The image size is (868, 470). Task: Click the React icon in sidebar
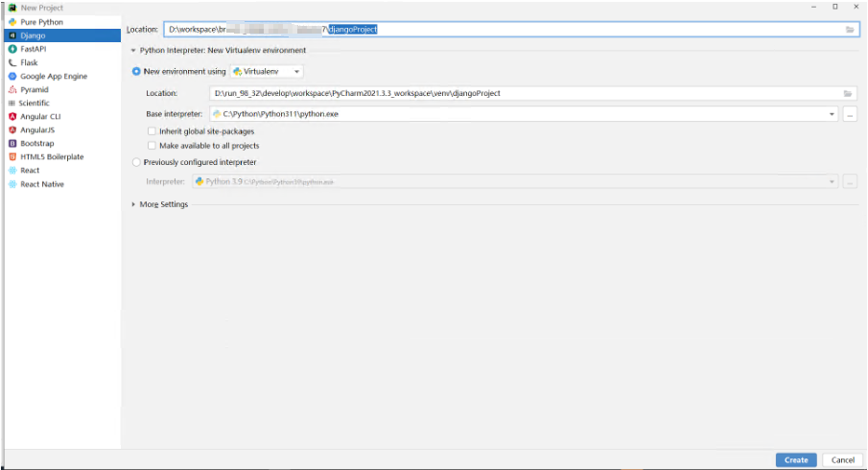[x=12, y=171]
